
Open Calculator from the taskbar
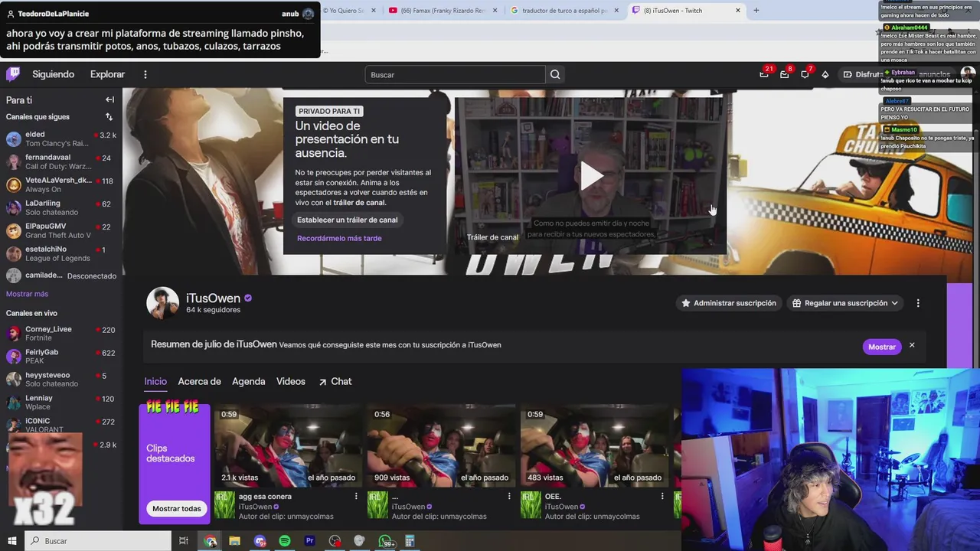point(410,541)
